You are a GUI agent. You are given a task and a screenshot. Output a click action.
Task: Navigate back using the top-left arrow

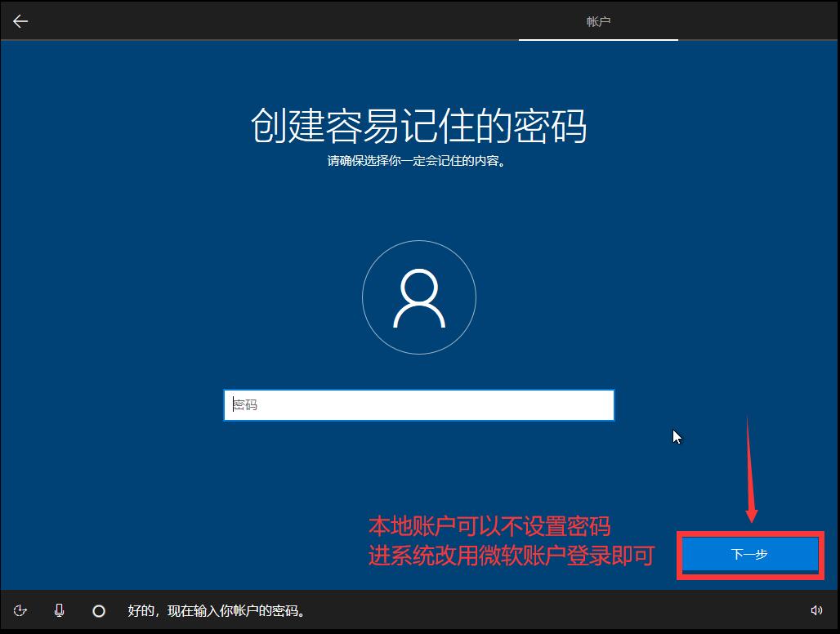[x=20, y=20]
